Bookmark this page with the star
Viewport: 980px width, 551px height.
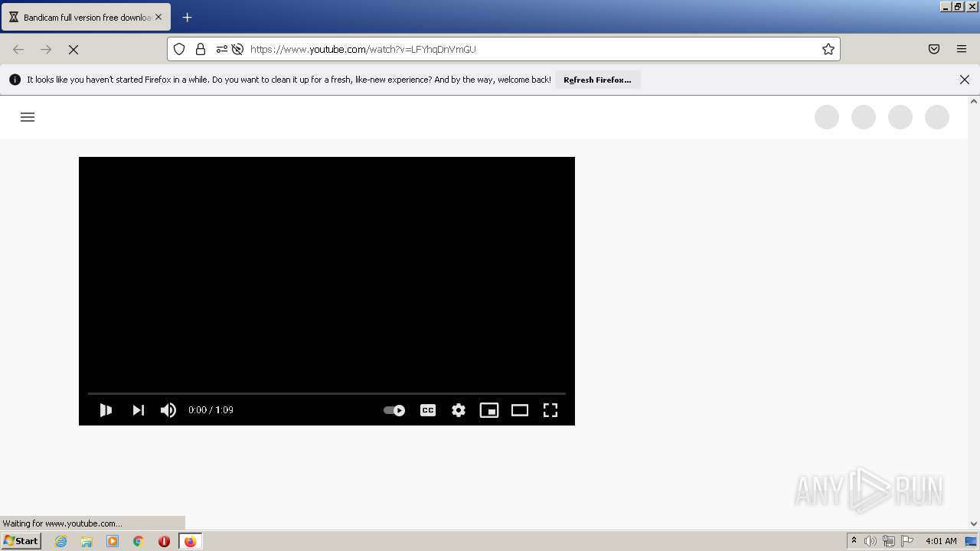pyautogui.click(x=828, y=49)
